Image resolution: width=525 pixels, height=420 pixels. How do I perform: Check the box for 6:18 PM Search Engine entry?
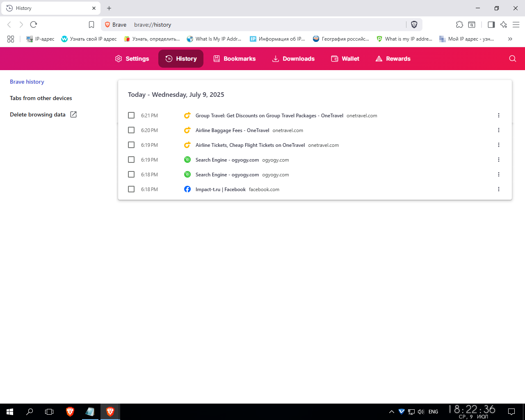[x=131, y=174]
